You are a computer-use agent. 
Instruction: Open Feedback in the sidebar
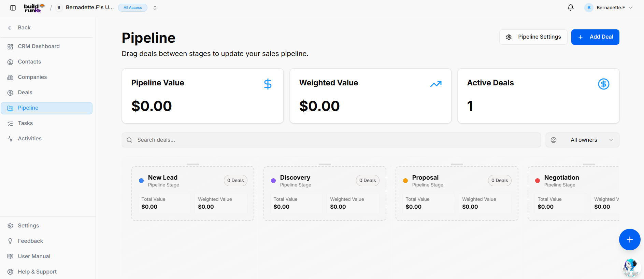[x=46, y=241]
